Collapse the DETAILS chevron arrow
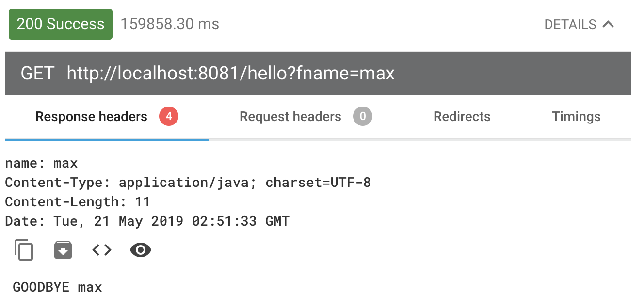 pos(608,24)
